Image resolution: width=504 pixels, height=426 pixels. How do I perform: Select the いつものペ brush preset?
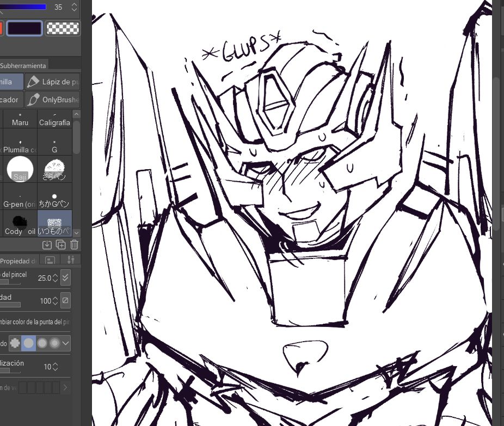54,224
